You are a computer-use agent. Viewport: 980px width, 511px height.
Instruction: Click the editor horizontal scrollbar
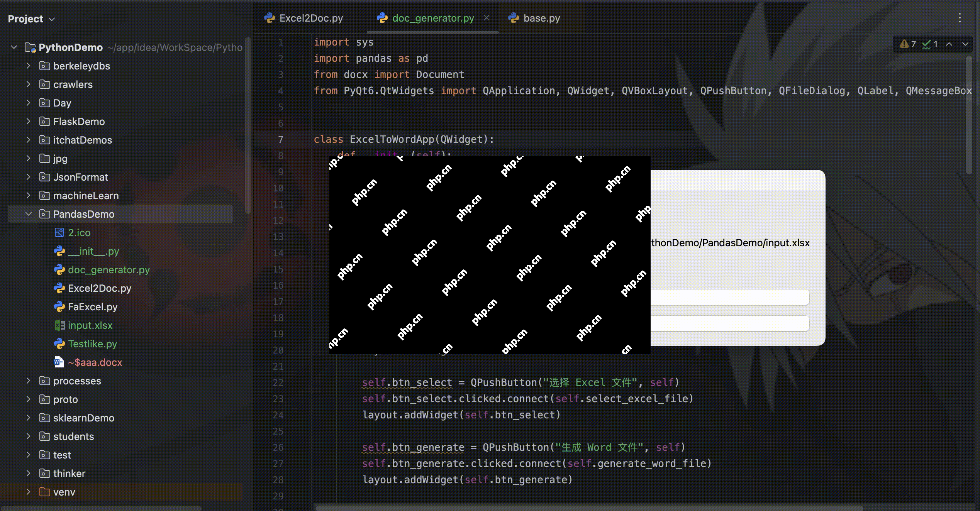[x=589, y=508]
